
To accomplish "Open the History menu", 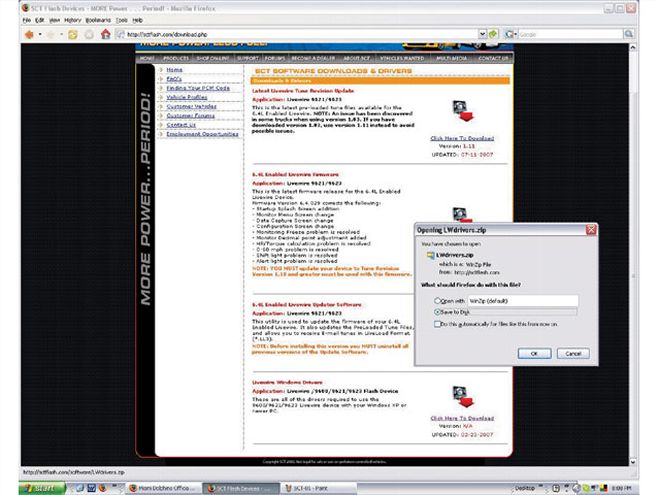I will coord(72,20).
